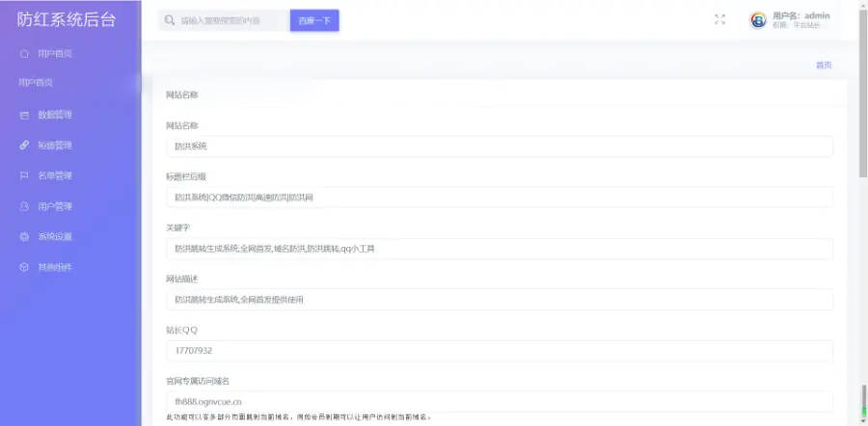Open the admin username dropdown

(x=800, y=16)
